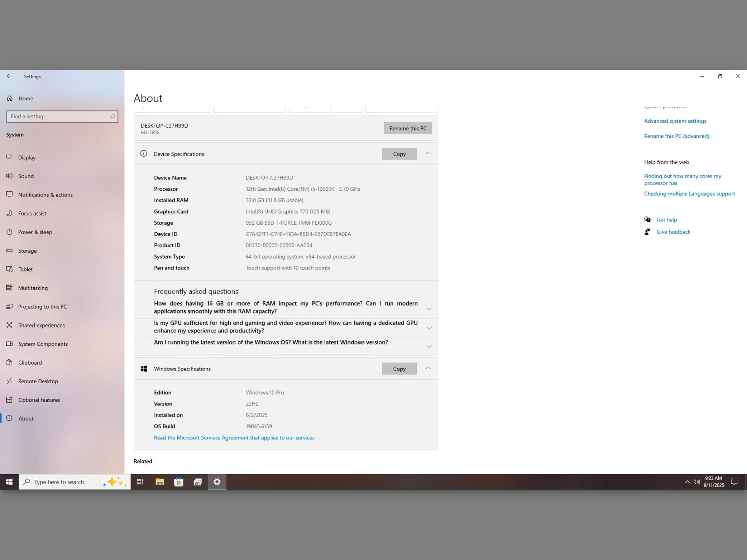Open Checking multiple Languages support link
Image resolution: width=747 pixels, height=560 pixels.
pos(689,194)
